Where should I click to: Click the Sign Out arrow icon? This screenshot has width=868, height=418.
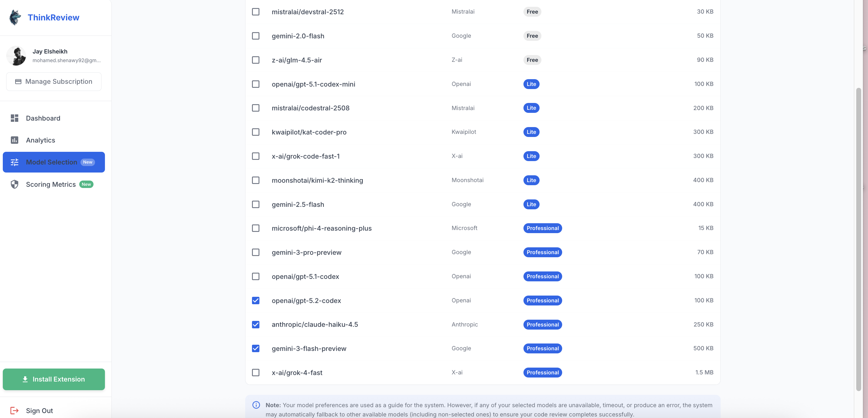tap(14, 410)
